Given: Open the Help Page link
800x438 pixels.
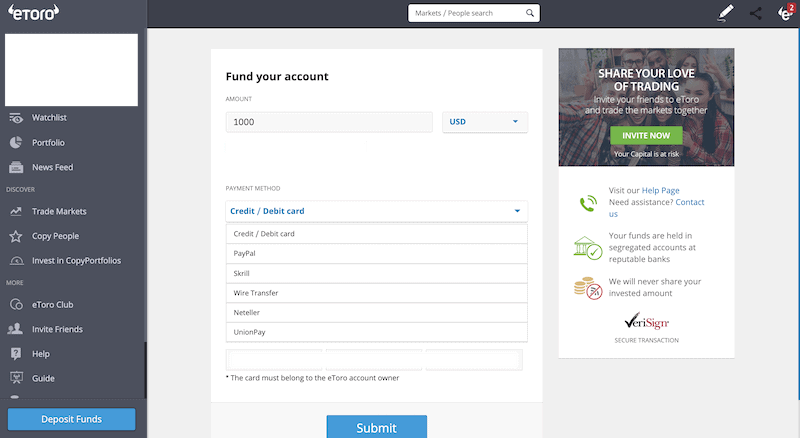Looking at the screenshot, I should [x=660, y=190].
